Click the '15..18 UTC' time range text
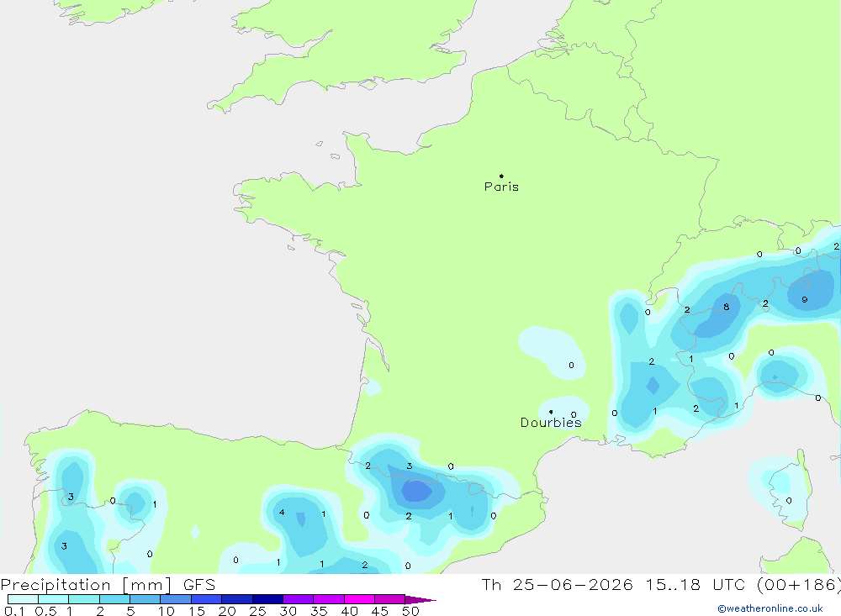The image size is (841, 616). point(694,585)
